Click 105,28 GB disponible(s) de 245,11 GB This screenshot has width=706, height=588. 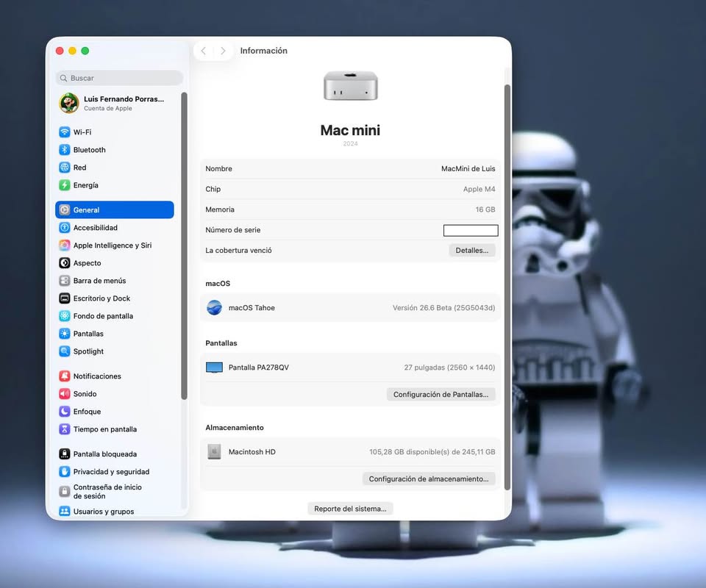pos(432,452)
